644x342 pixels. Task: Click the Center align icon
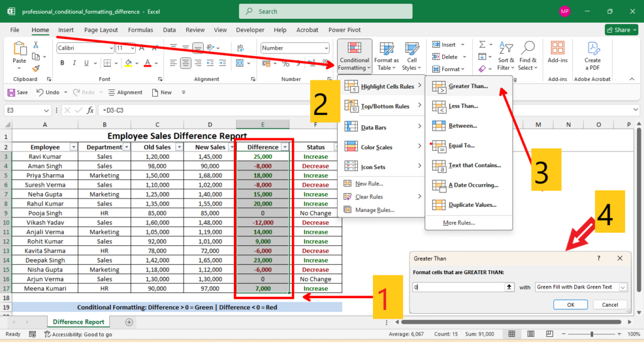coord(186,63)
